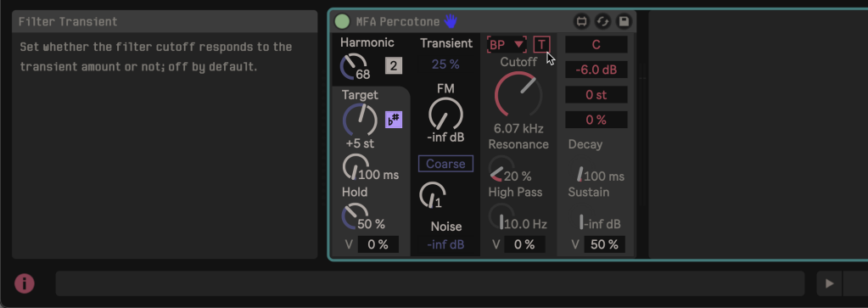Click the blue hand remote-control icon
The image size is (868, 308).
pyautogui.click(x=451, y=21)
